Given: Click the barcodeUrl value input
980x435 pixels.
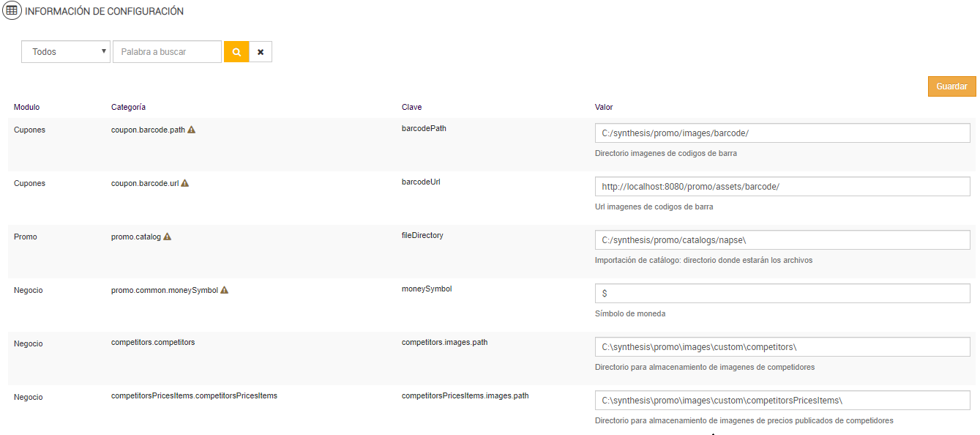Looking at the screenshot, I should 782,187.
